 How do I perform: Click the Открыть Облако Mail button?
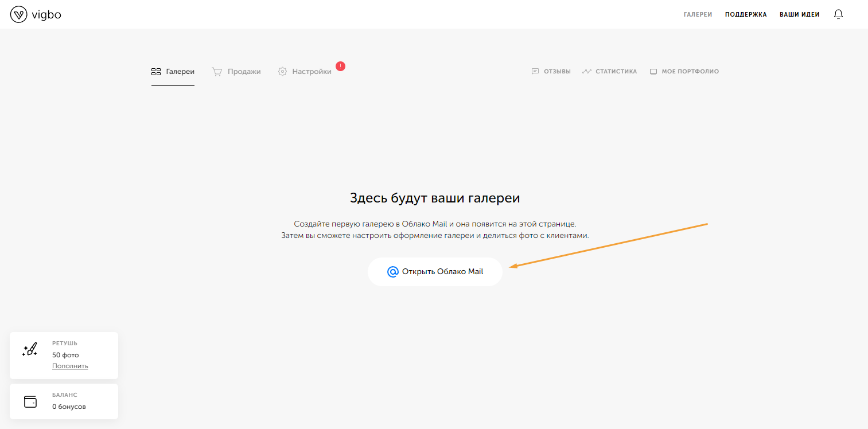(435, 272)
